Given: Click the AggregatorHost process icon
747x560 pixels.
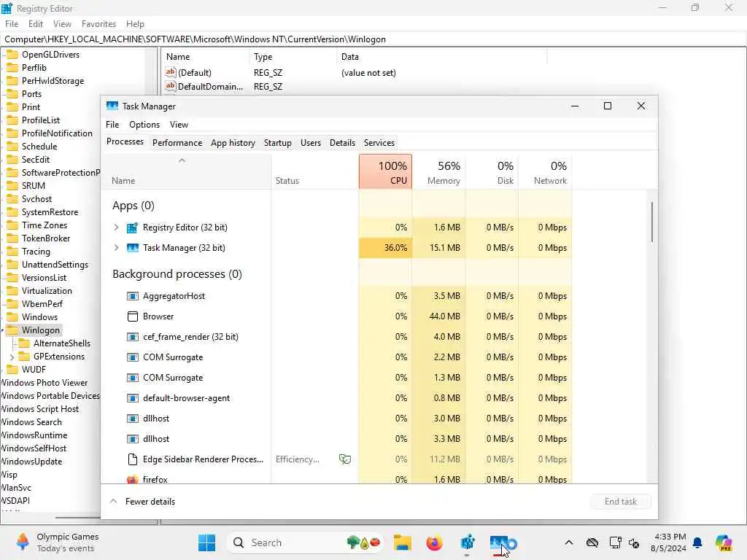Looking at the screenshot, I should (x=133, y=296).
